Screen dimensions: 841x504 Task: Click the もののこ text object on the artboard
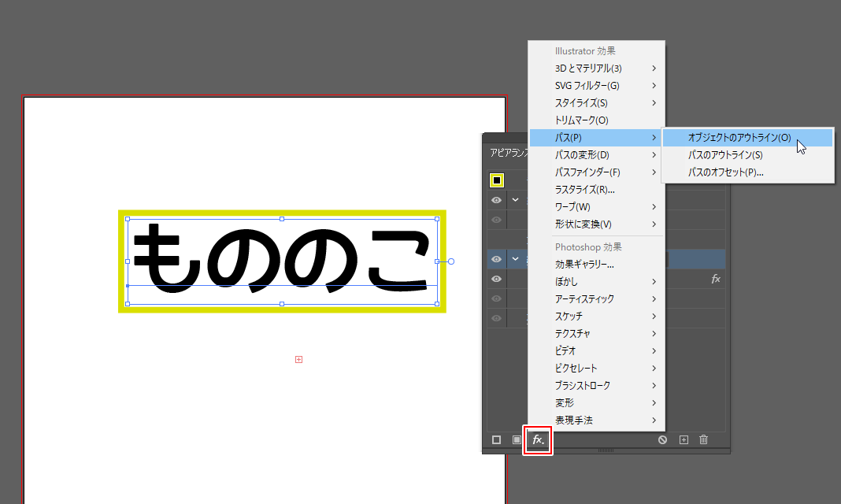click(x=282, y=260)
